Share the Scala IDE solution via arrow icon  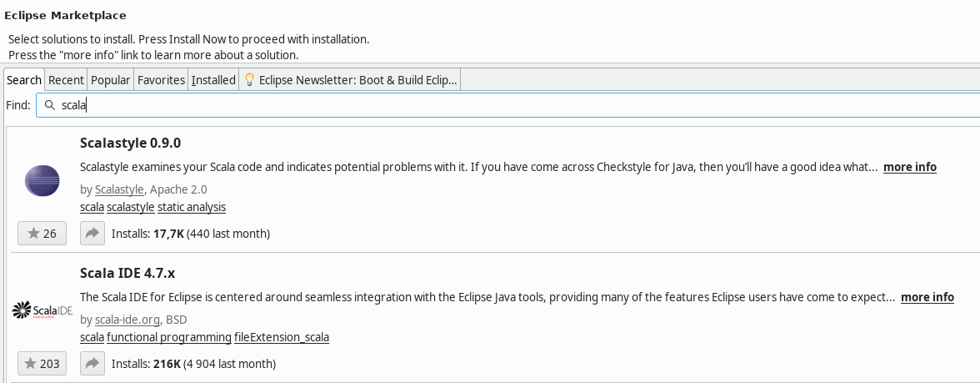92,364
